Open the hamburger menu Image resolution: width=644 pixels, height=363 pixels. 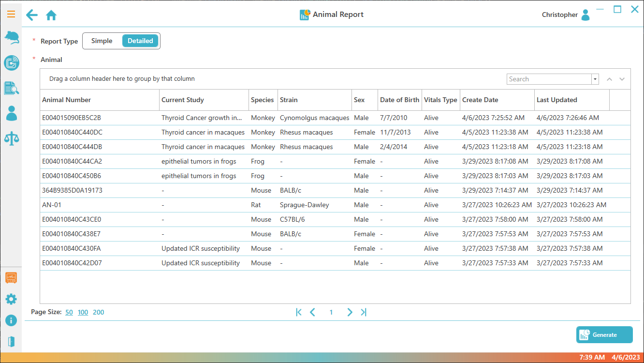click(x=11, y=15)
